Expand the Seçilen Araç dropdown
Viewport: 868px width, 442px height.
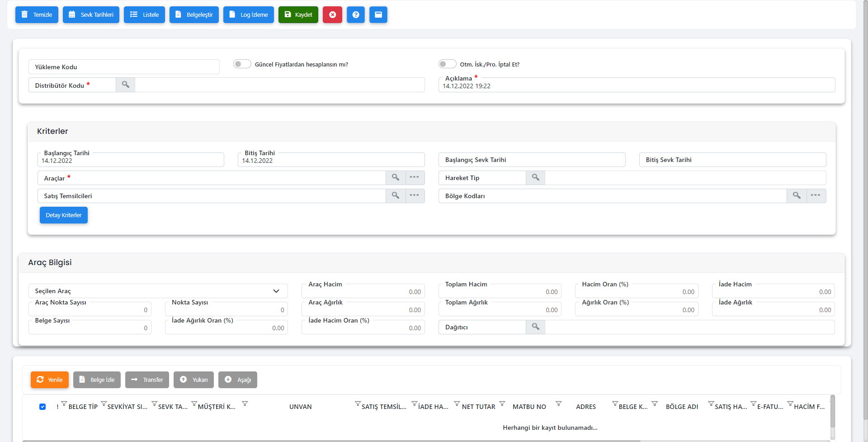[x=276, y=291]
